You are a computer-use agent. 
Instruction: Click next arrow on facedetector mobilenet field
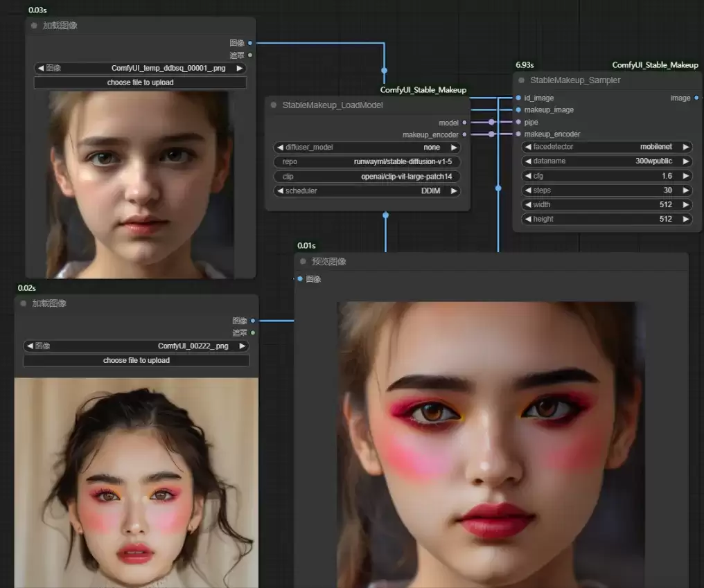(x=685, y=147)
